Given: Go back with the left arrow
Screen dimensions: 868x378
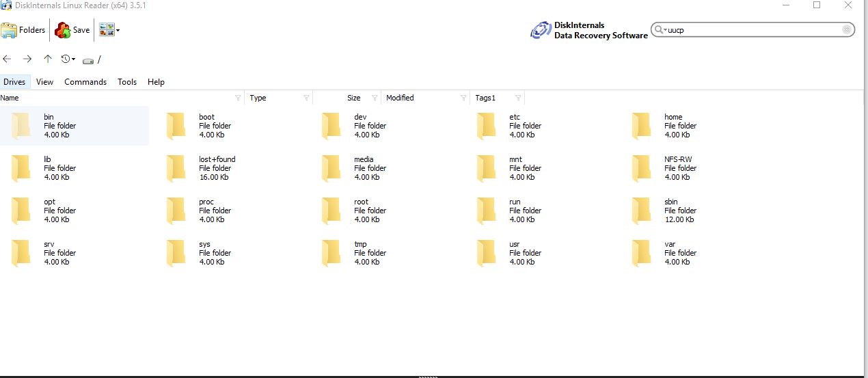Looking at the screenshot, I should point(8,59).
